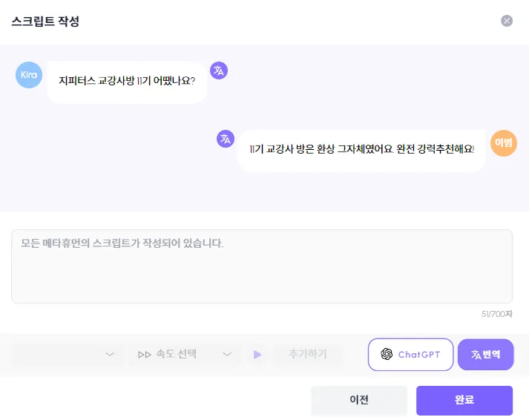The height and width of the screenshot is (420, 529).
Task: Click the 추가하기 button
Action: coord(308,354)
